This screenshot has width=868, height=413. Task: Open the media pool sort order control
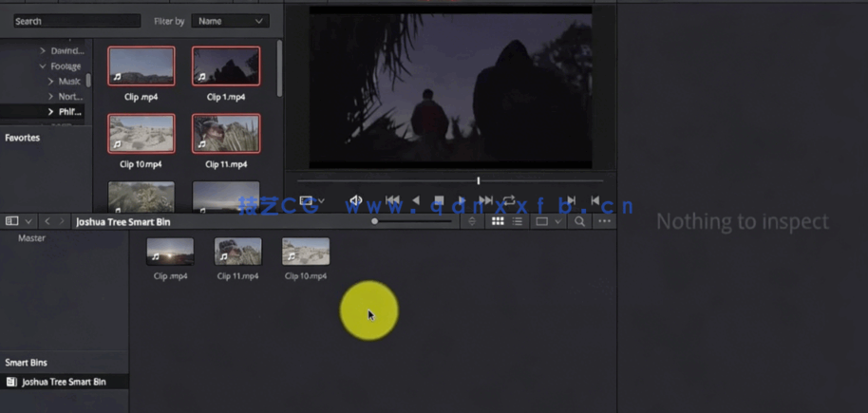[472, 221]
